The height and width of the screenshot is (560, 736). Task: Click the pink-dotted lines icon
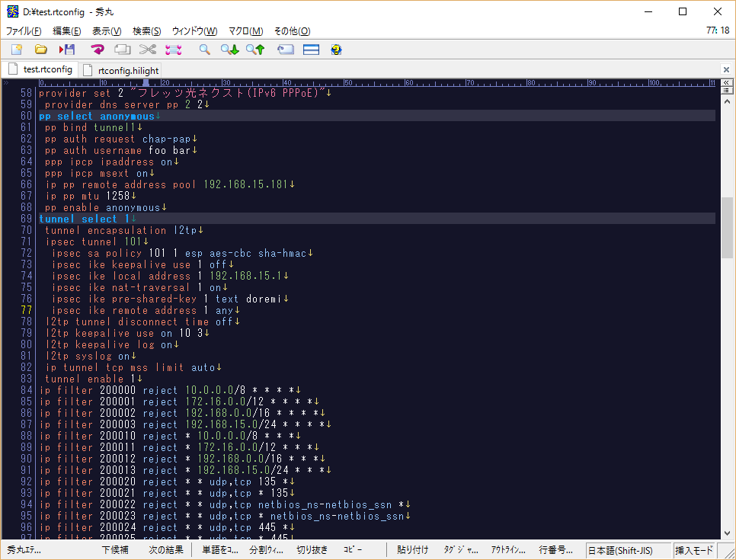[173, 50]
